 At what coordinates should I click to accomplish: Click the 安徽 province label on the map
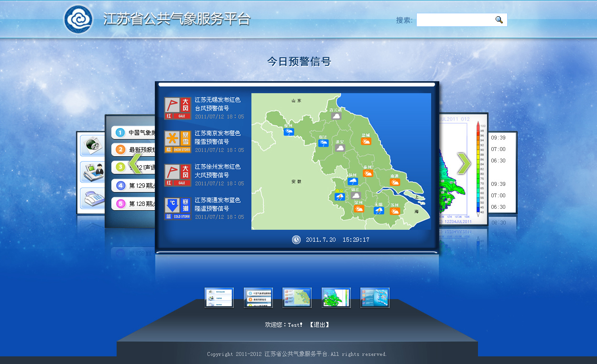pyautogui.click(x=296, y=182)
